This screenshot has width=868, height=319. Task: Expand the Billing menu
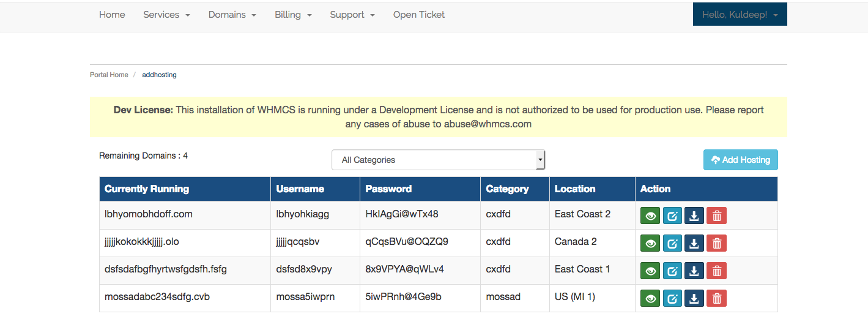click(293, 15)
